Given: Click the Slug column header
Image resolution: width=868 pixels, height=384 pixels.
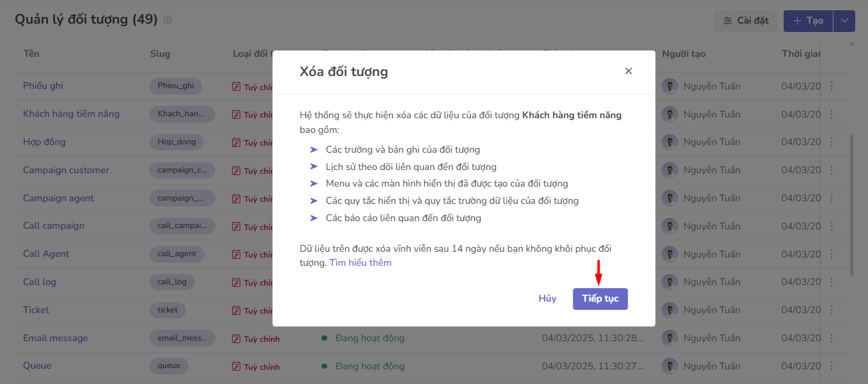Looking at the screenshot, I should [160, 54].
